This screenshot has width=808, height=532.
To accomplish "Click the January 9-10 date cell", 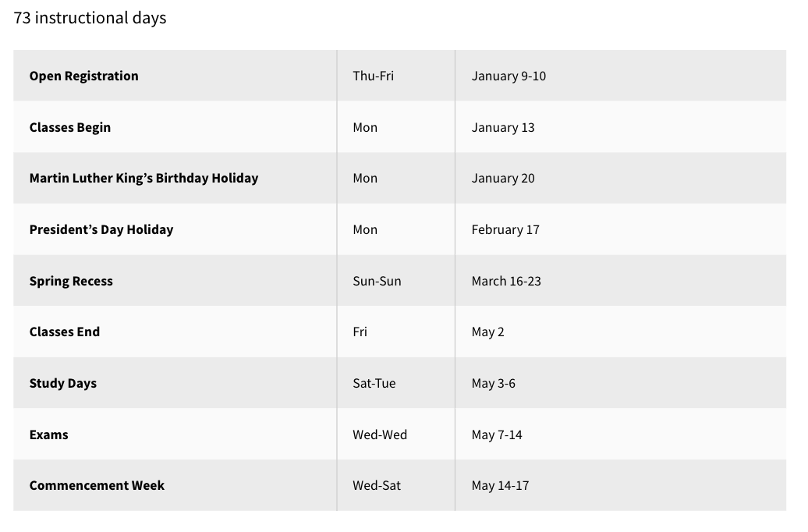I will pos(509,76).
